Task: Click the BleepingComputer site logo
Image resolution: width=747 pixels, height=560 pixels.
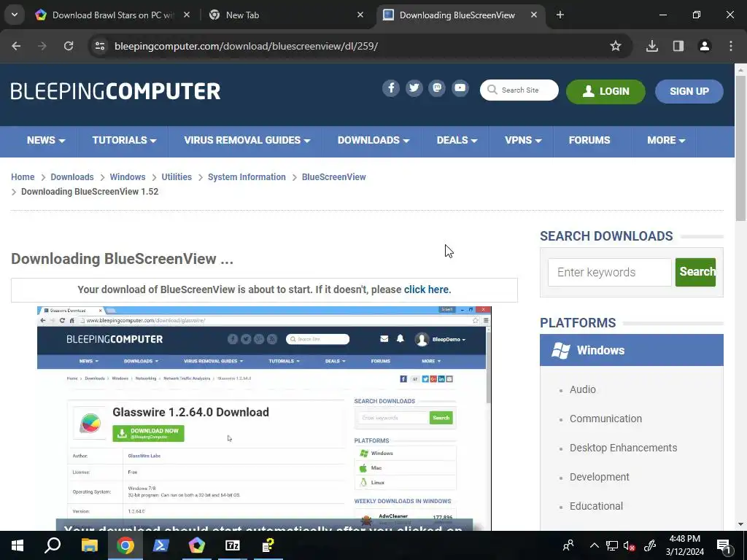Action: click(116, 91)
